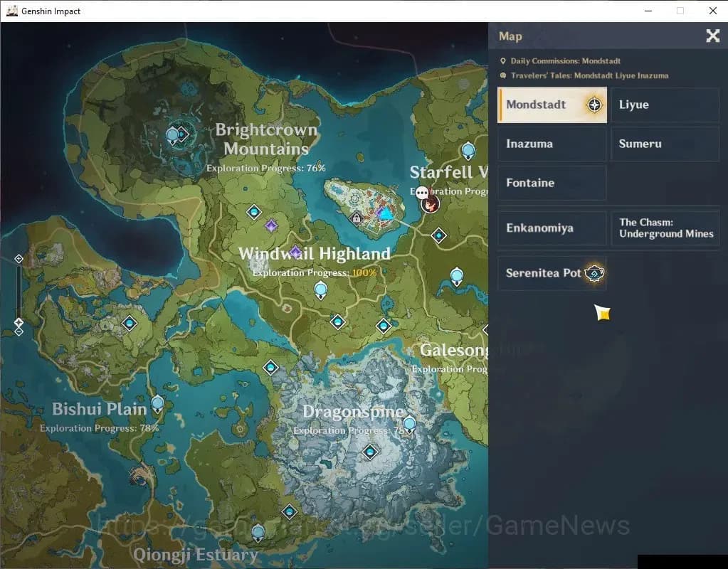Select the Statue pin next to Bishui Plain label
Image resolution: width=728 pixels, height=569 pixels.
(157, 404)
